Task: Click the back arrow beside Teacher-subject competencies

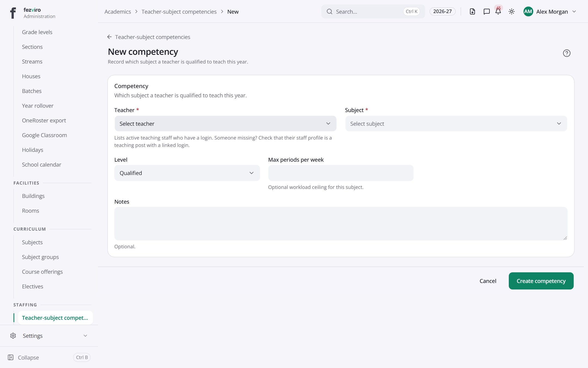Action: coord(109,37)
